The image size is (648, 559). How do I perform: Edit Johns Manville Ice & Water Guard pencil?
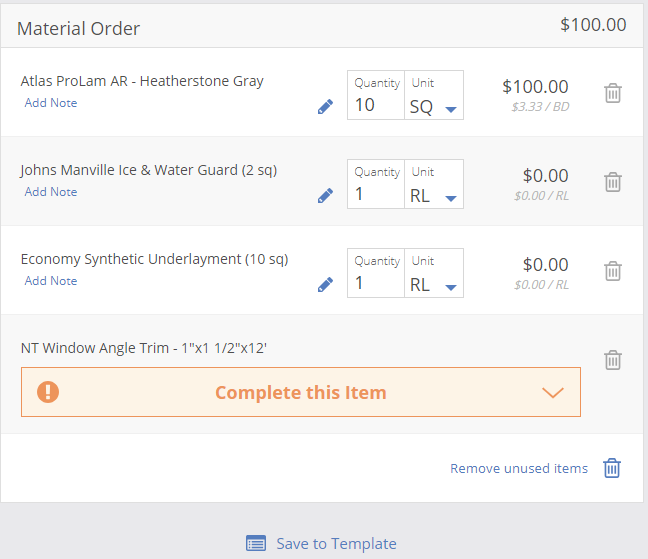pyautogui.click(x=325, y=195)
